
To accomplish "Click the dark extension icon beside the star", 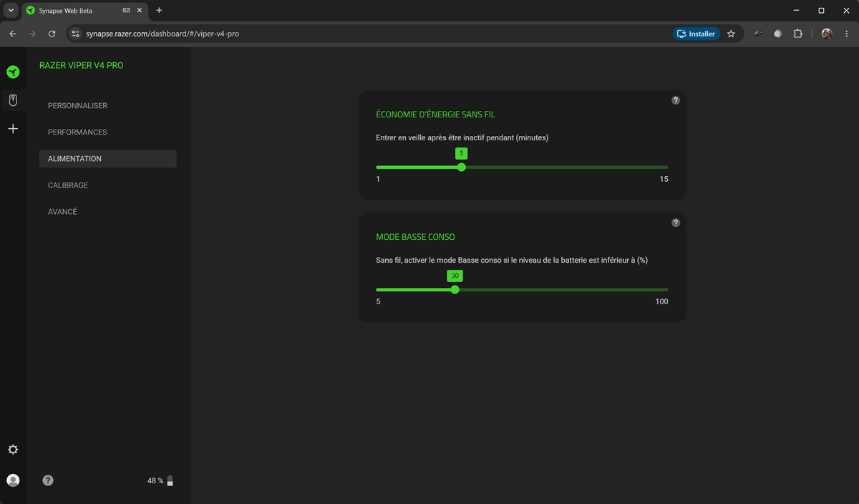I will point(757,34).
